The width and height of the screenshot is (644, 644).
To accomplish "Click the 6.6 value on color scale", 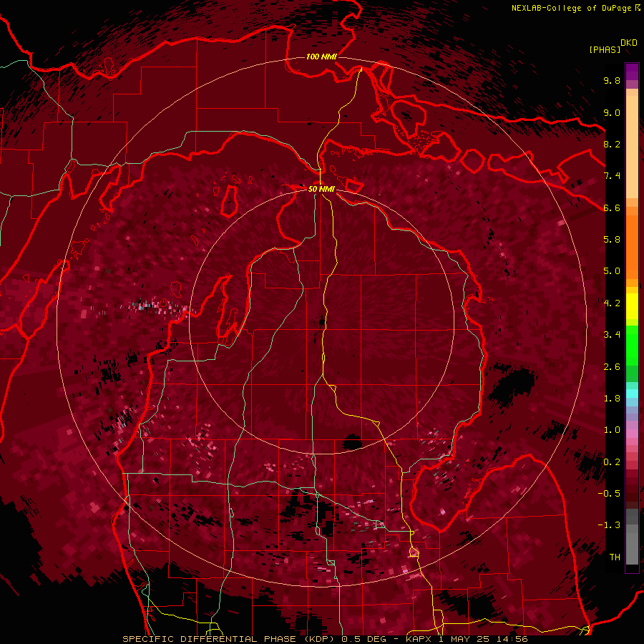I will pyautogui.click(x=612, y=208).
